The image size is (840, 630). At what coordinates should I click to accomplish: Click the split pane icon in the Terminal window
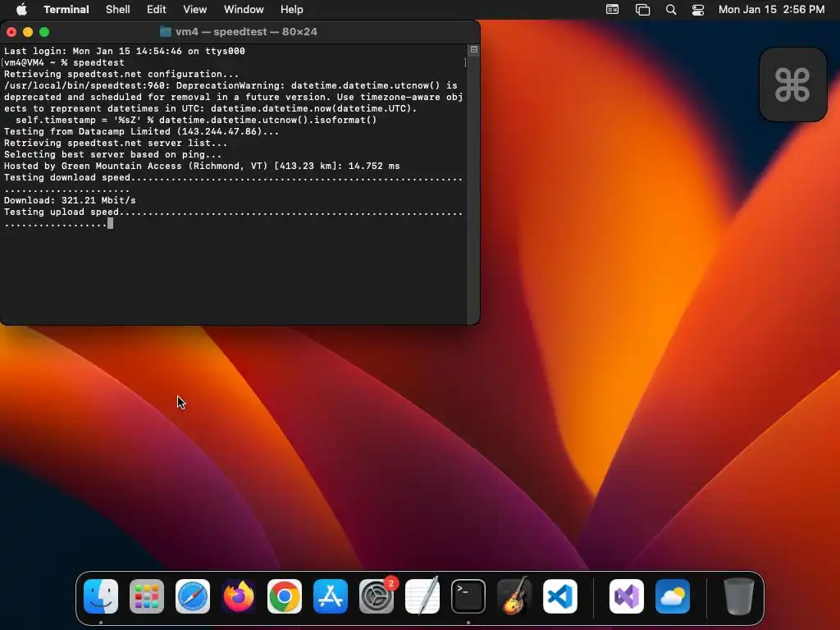click(473, 50)
